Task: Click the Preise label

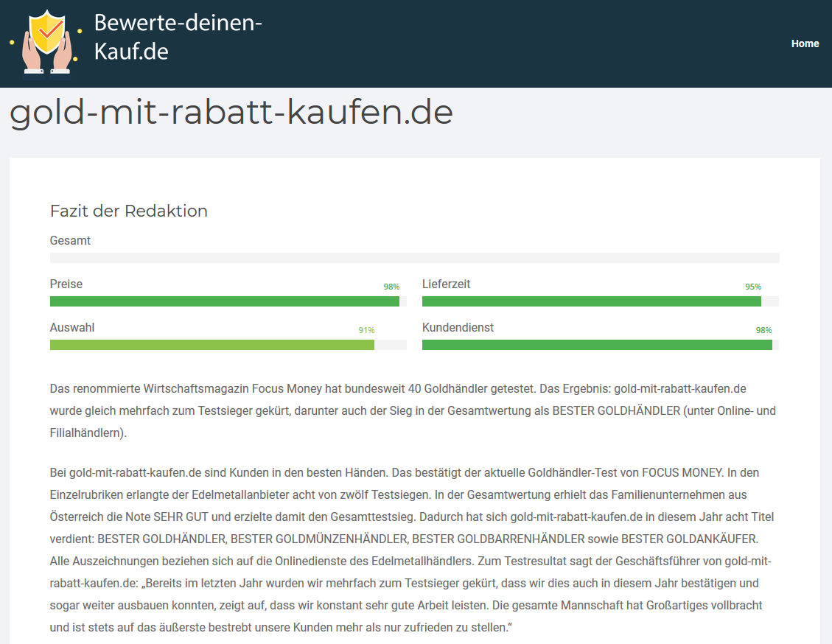Action: (x=66, y=284)
